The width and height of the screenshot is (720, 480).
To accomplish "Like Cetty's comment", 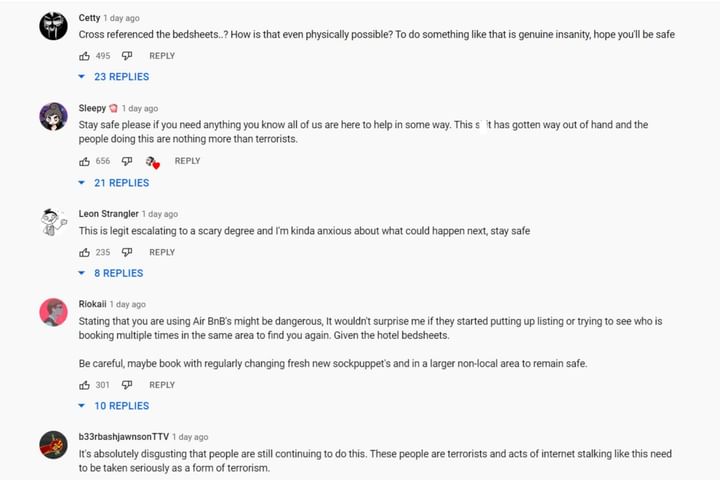I will point(85,56).
